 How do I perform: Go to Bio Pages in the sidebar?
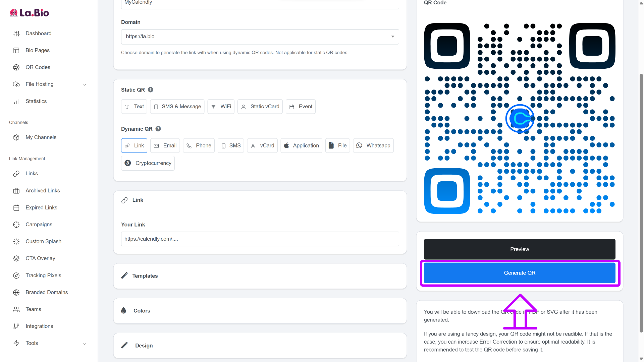pos(37,50)
